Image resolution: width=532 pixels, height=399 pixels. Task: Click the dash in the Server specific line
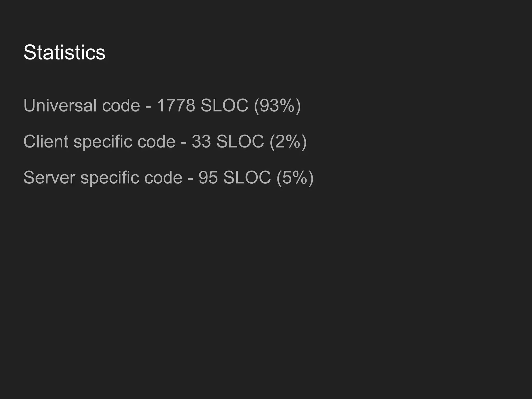click(x=190, y=179)
